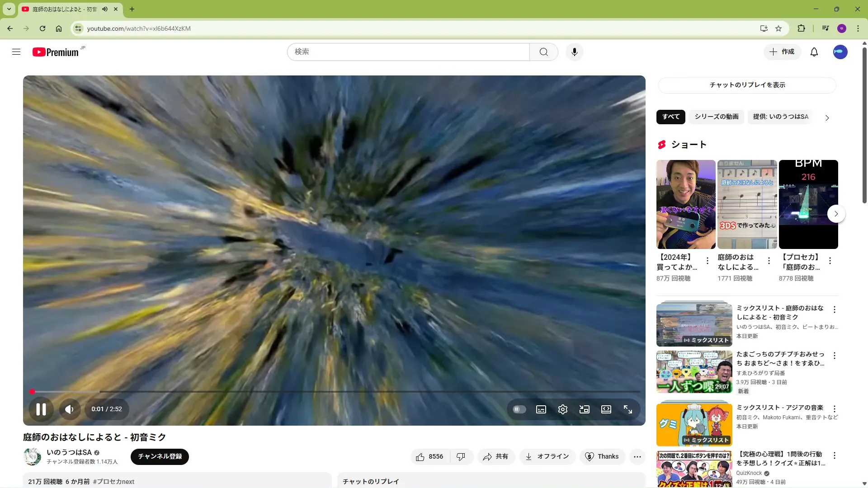This screenshot has width=868, height=488.
Task: Dislike the video
Action: pos(461,457)
